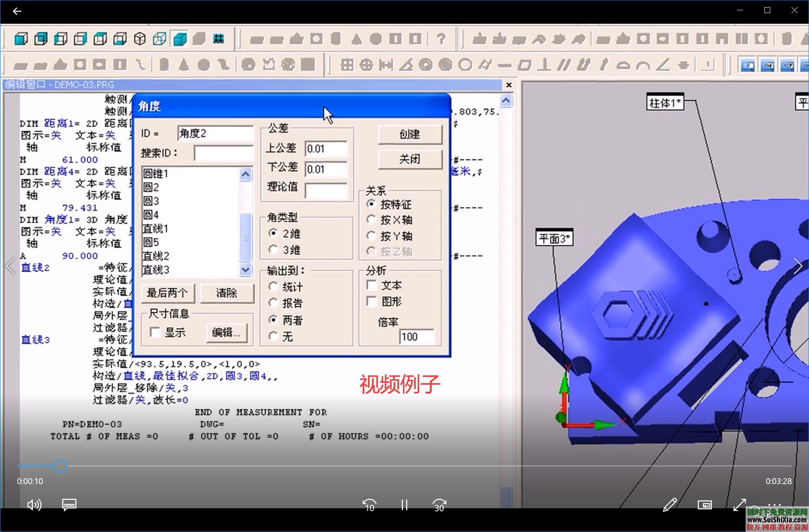Select 圆锥1 in the feature list
Viewport: 809px width, 532px height.
156,173
